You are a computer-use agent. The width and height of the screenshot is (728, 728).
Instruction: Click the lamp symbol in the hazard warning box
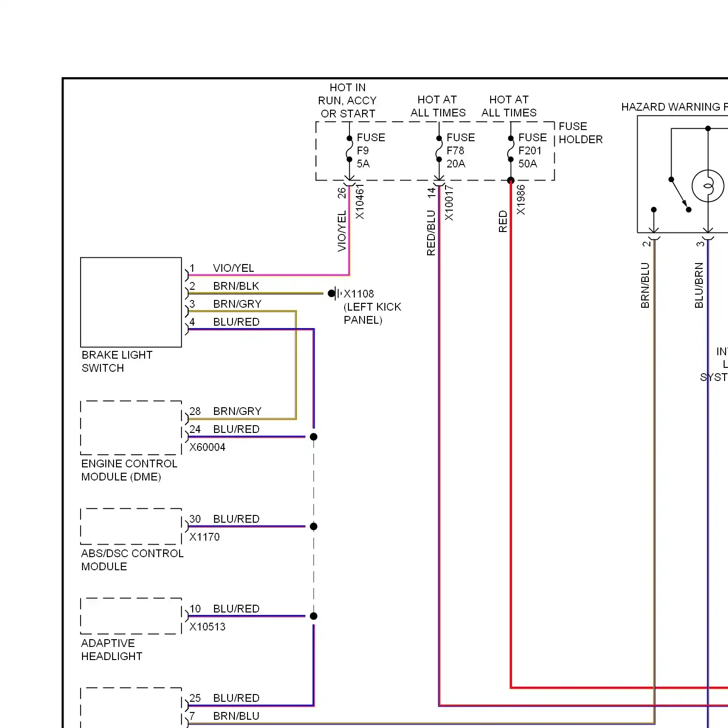point(708,186)
